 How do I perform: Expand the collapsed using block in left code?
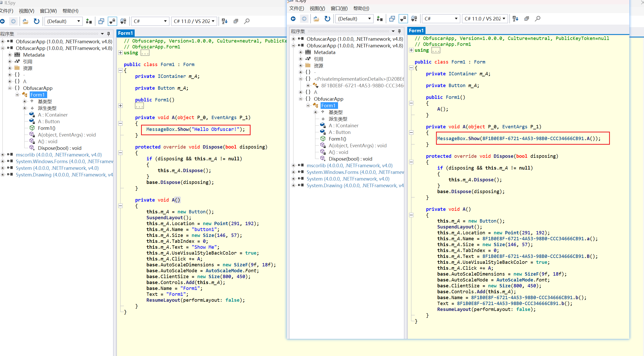pos(120,53)
